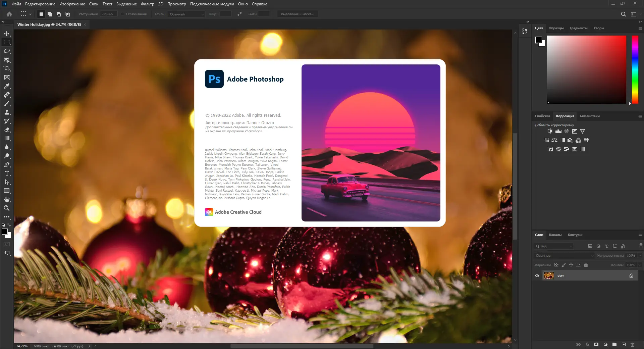Open the layer filter type Вид dropdown
Viewport: 644px width, 349px height.
pyautogui.click(x=554, y=246)
